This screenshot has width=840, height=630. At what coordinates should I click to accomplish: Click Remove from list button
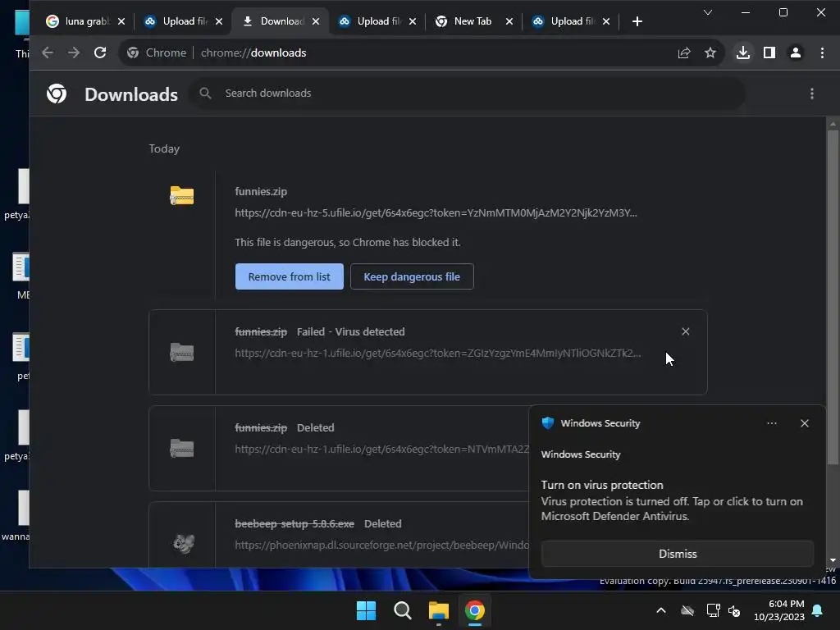click(290, 276)
